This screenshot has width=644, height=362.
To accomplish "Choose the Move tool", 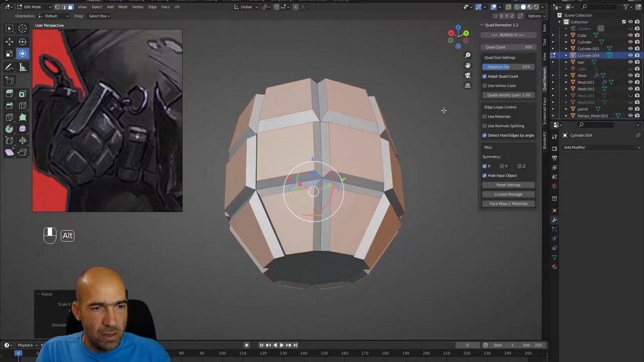I will [10, 42].
